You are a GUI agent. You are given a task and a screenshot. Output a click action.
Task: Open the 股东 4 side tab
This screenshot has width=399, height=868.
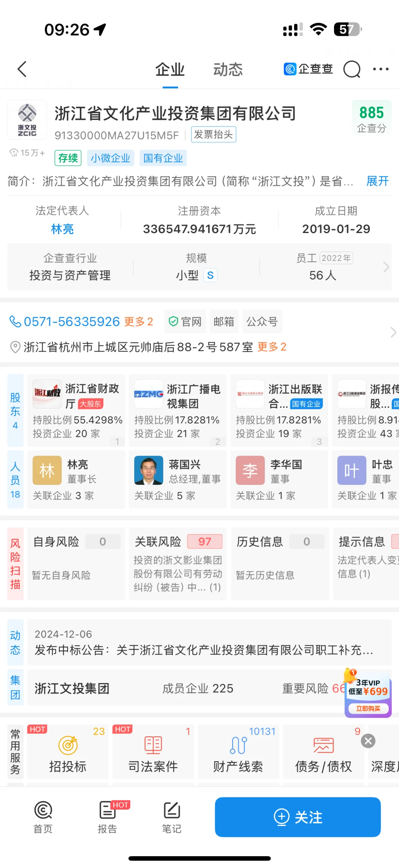click(x=16, y=411)
